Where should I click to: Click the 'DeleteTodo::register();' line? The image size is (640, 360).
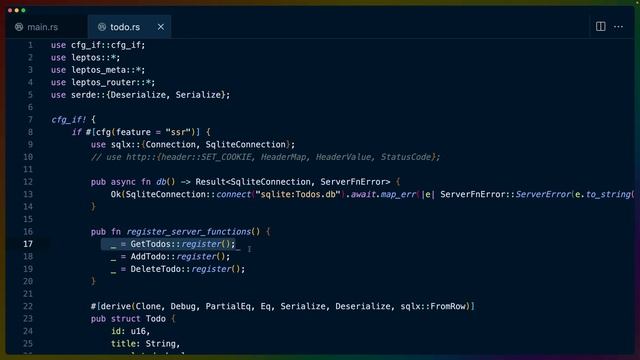coord(178,269)
